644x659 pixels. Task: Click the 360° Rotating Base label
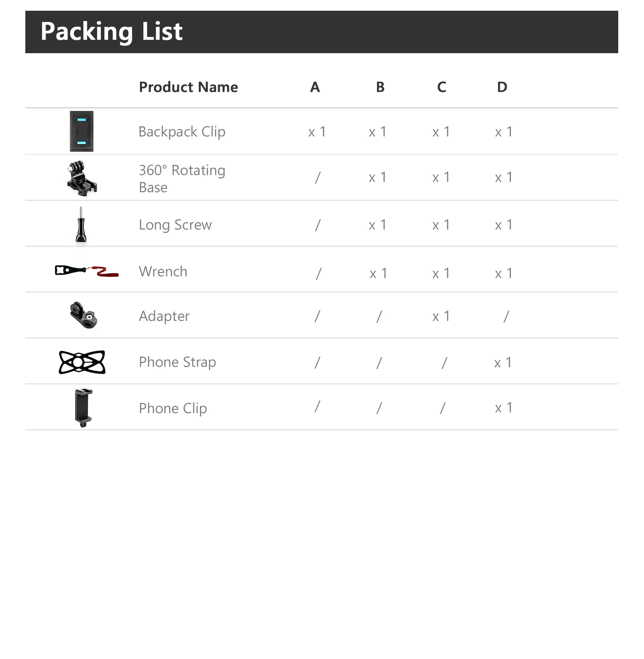click(182, 178)
